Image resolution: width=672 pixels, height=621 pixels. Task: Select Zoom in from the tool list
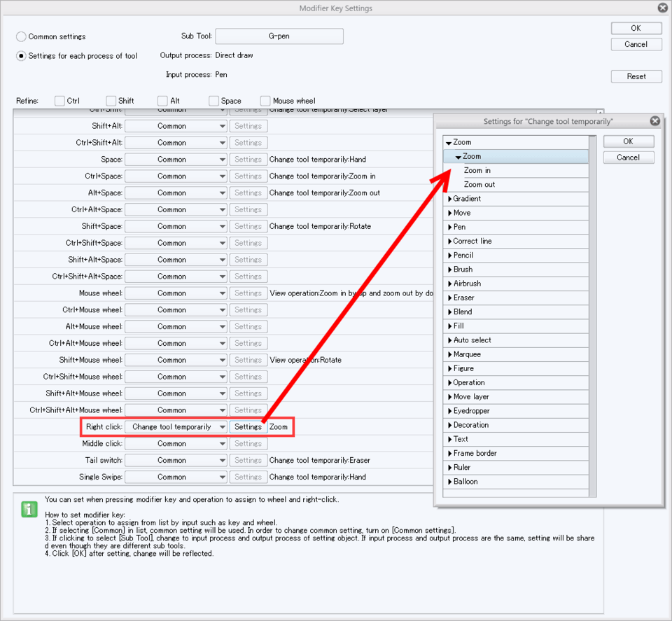(477, 170)
